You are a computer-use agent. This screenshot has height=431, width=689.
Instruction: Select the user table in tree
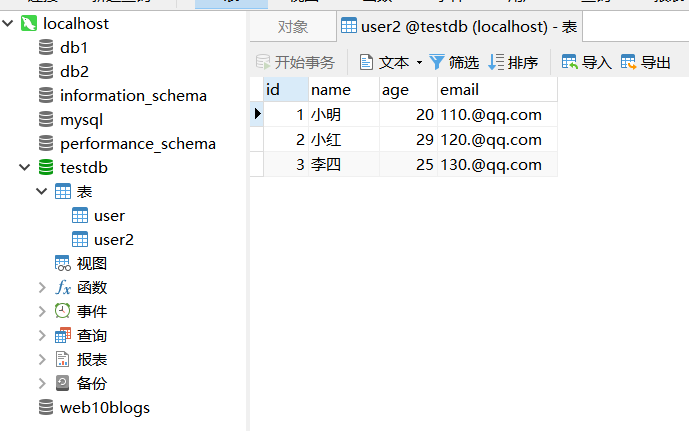(x=109, y=216)
